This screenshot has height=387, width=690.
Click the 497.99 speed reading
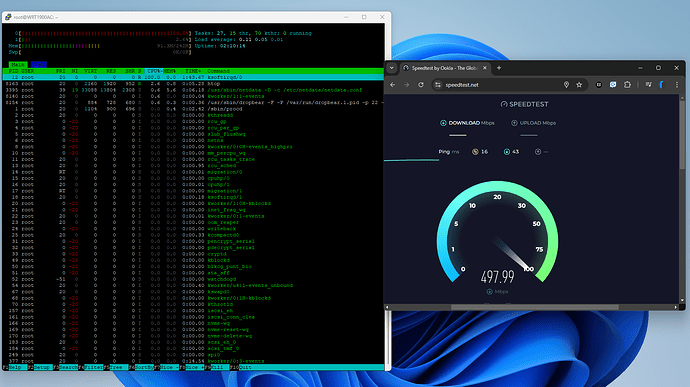point(497,277)
